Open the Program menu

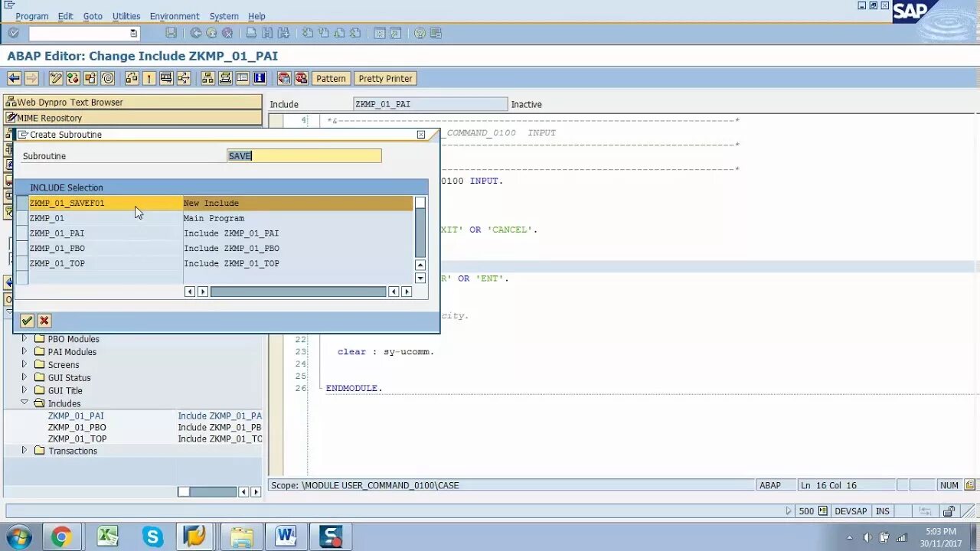pyautogui.click(x=32, y=16)
